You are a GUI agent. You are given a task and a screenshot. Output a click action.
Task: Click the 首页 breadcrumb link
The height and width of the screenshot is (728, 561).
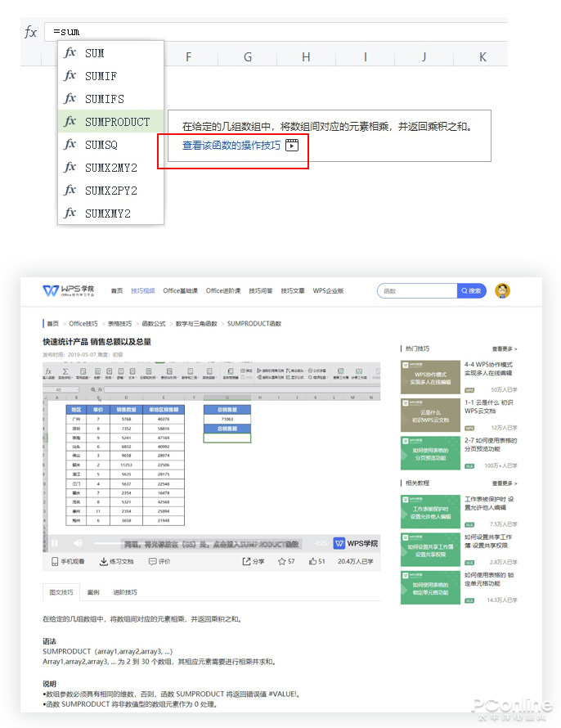53,324
